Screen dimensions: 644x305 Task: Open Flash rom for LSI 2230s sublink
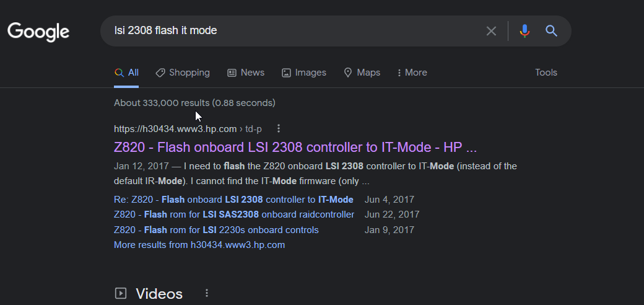(216, 230)
